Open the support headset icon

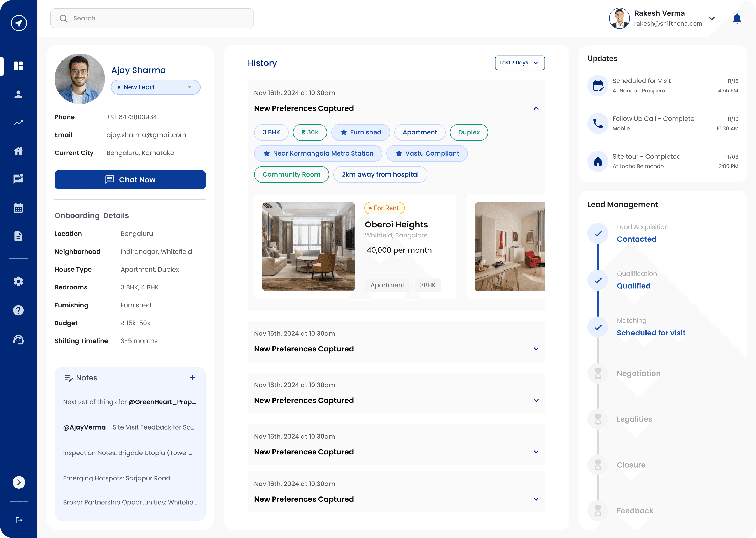pos(19,340)
